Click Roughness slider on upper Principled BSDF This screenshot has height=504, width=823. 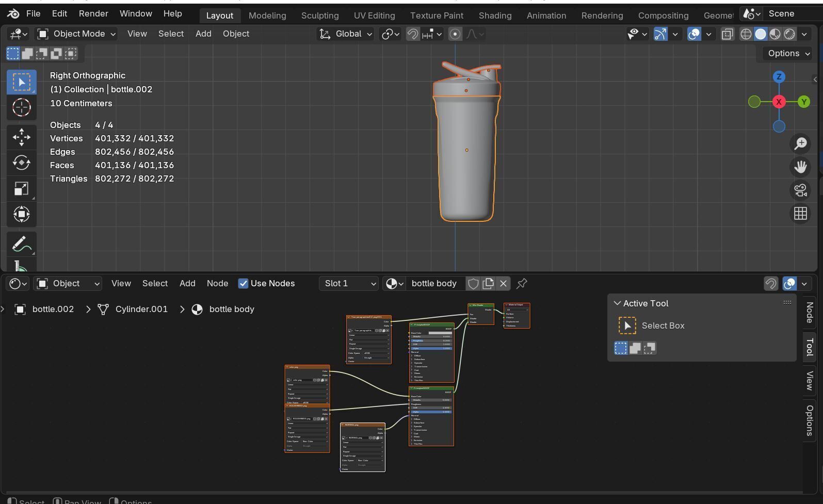click(x=431, y=340)
